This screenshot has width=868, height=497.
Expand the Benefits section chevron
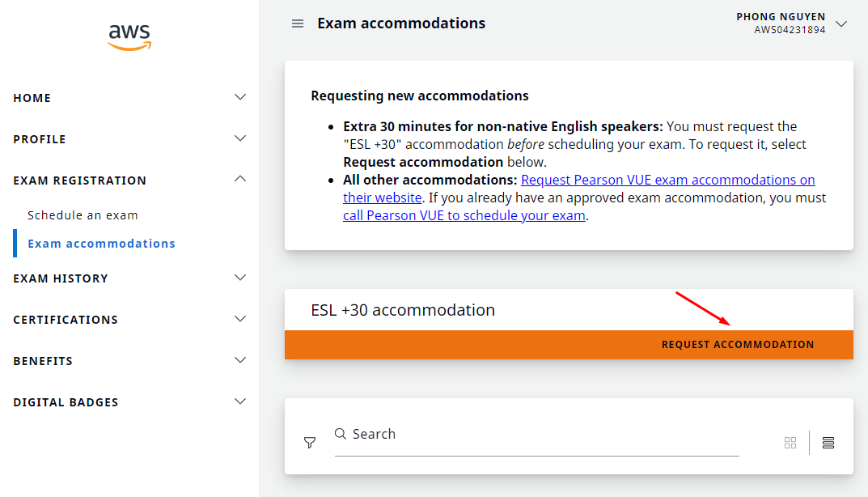(x=239, y=360)
